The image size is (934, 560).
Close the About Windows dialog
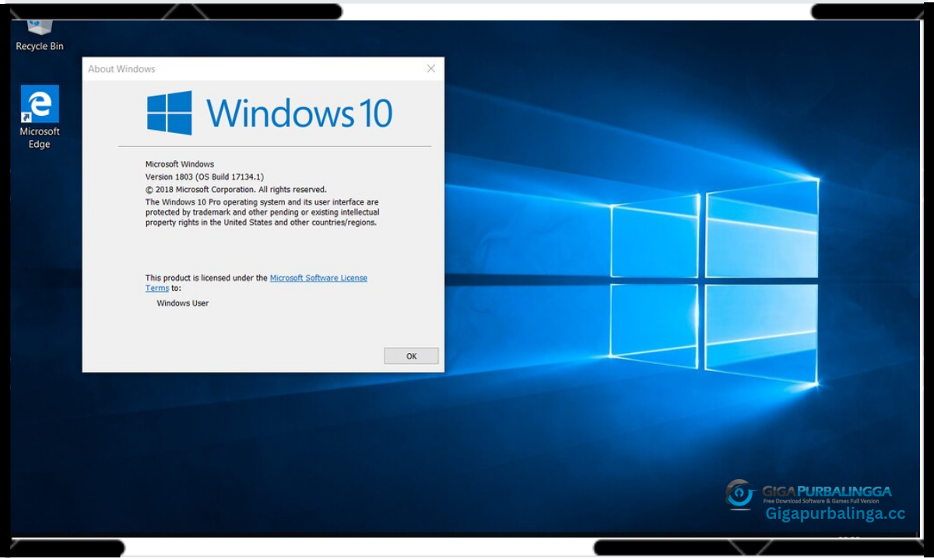point(431,68)
